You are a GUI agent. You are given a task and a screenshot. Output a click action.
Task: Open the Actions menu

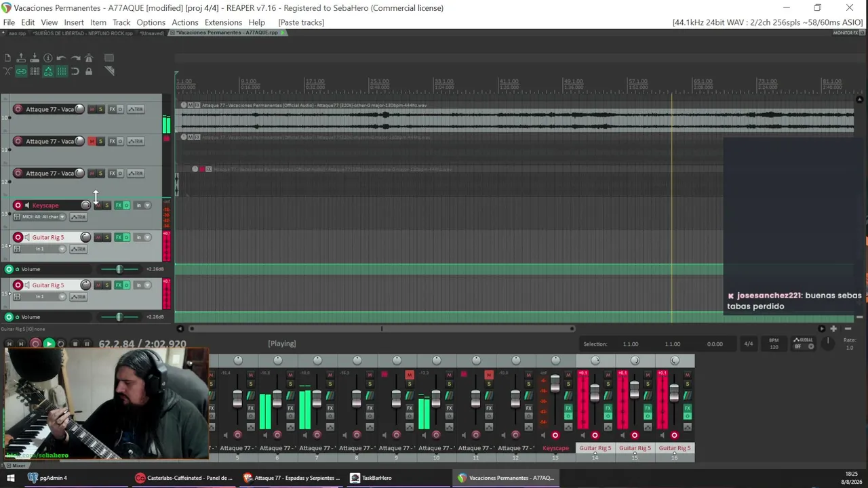pos(184,22)
